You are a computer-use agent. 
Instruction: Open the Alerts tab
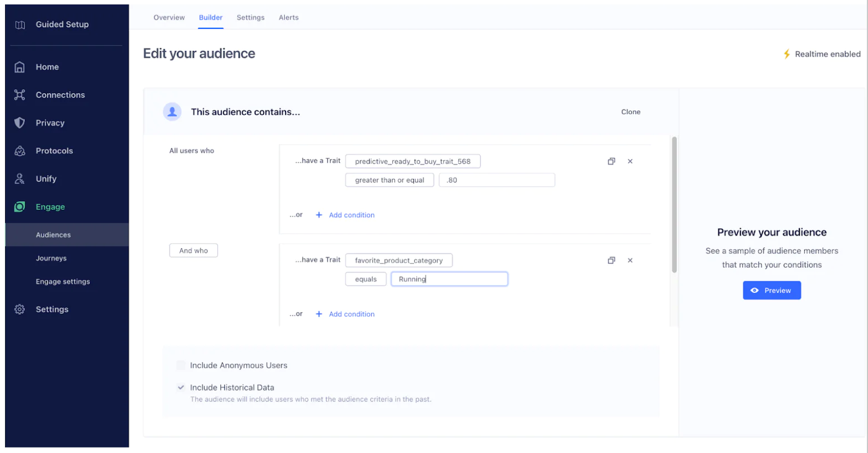click(x=288, y=17)
